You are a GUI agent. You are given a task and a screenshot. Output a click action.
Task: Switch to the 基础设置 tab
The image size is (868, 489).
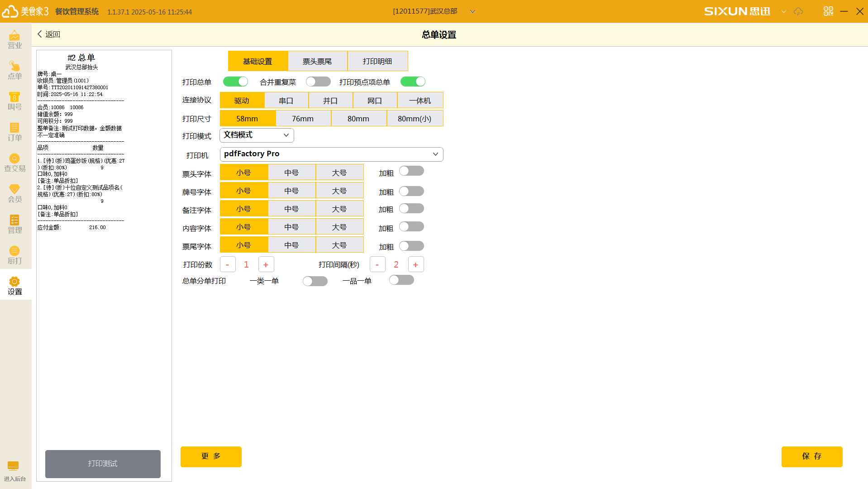258,61
